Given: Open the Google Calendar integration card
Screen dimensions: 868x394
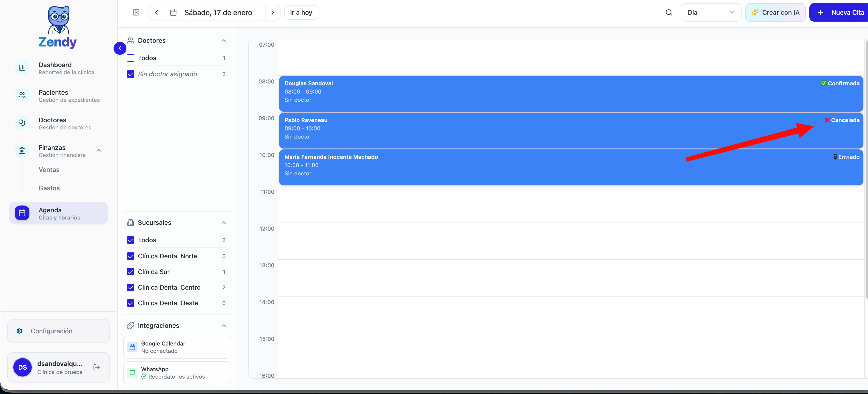Looking at the screenshot, I should (x=177, y=347).
